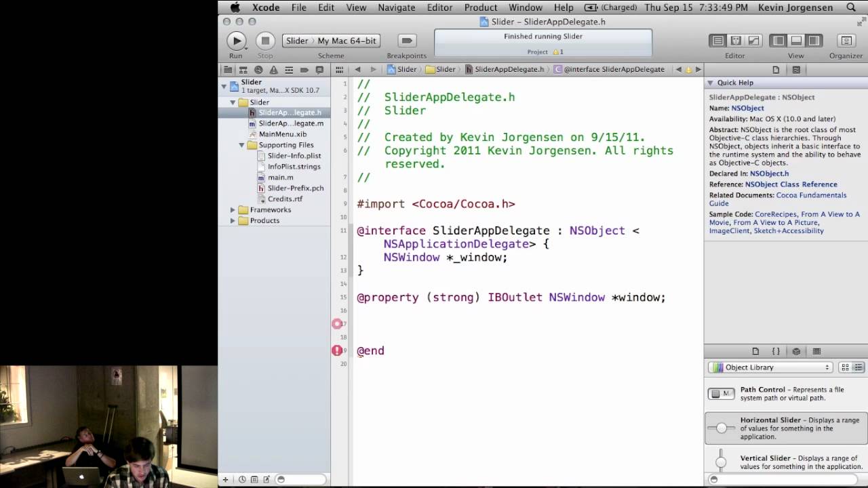Show the Object library cube tab
Viewport: 868px width, 488px height.
(x=796, y=351)
